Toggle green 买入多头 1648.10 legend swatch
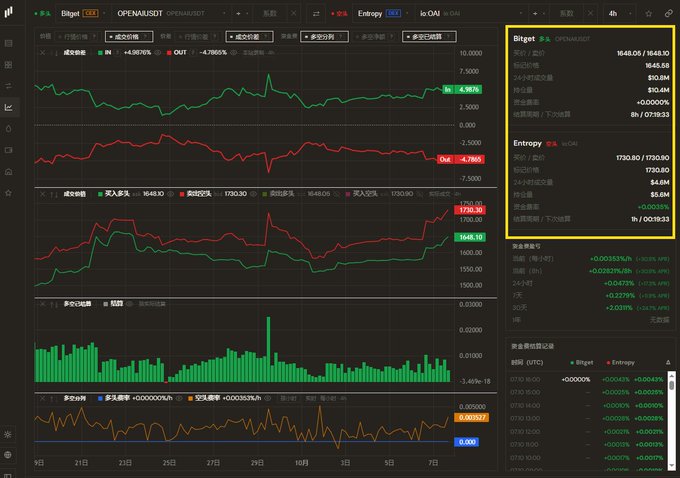The image size is (680, 478). pos(100,194)
